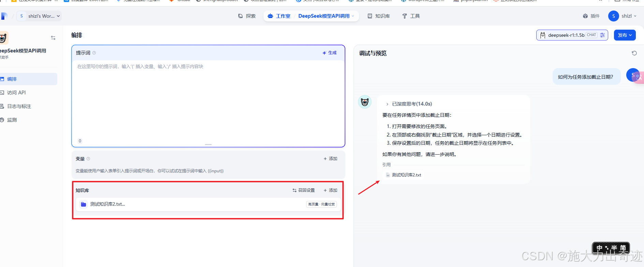644x267 pixels.
Task: Click the 编排 heading
Action: pyautogui.click(x=77, y=35)
